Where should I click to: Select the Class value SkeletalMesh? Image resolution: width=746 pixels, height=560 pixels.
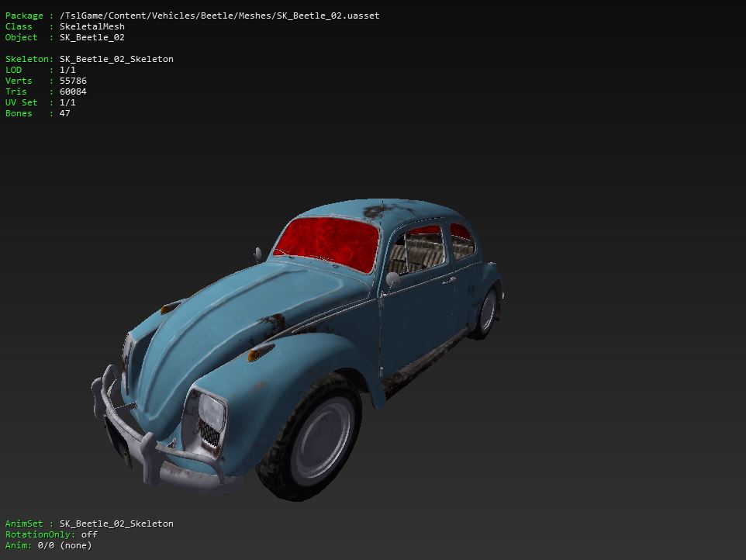point(92,26)
